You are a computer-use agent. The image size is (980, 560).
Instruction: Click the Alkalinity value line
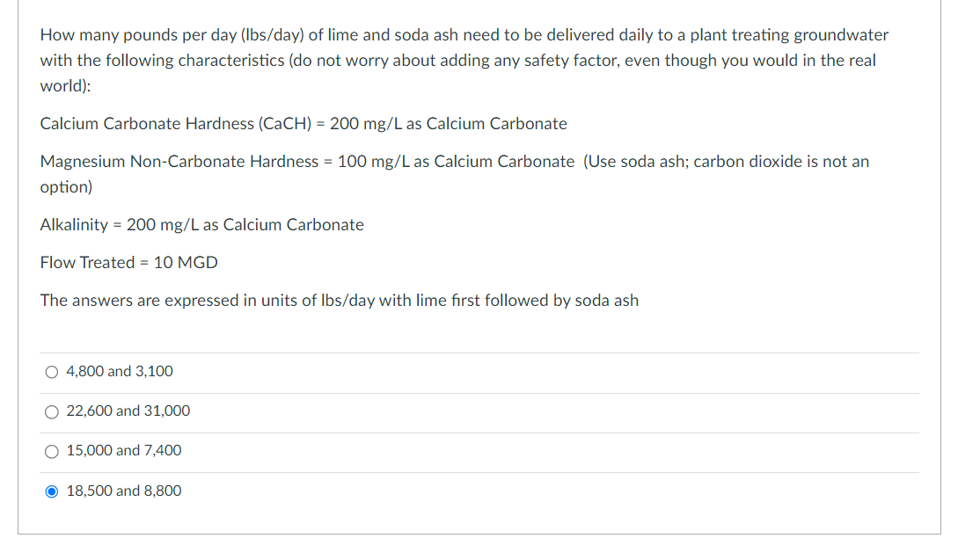201,225
